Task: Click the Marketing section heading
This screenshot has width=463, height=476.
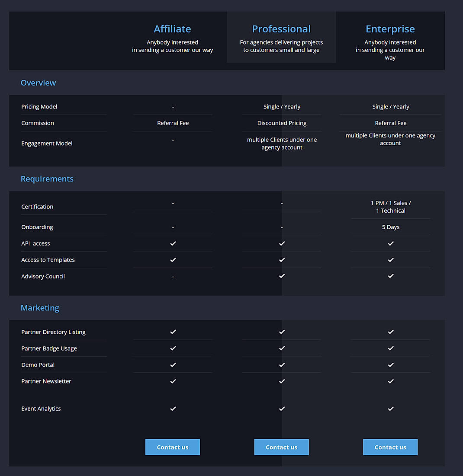Action: tap(40, 308)
